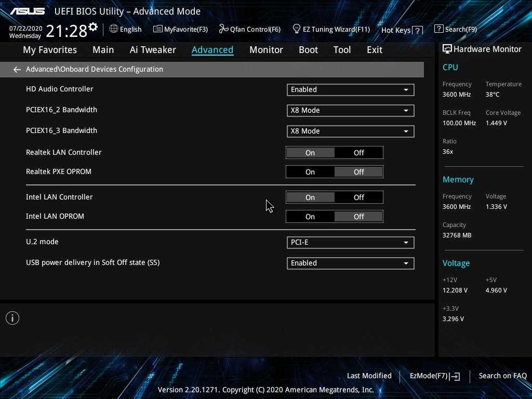Expand the HD Audio Controller dropdown

(x=350, y=89)
